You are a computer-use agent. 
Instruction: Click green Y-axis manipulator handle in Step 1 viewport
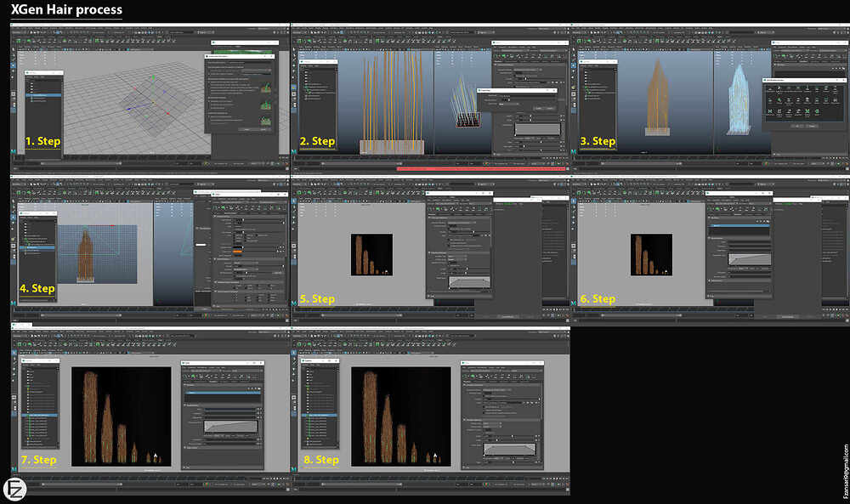(x=153, y=77)
